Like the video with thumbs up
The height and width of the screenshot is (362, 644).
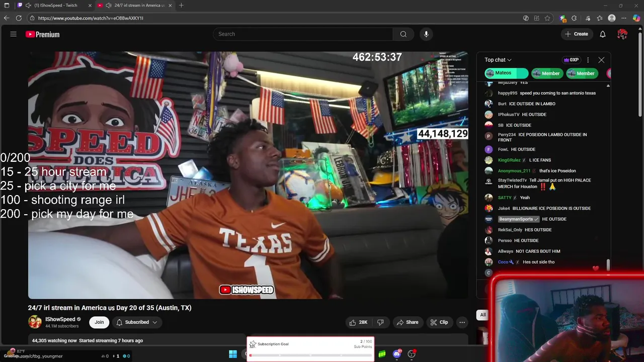358,322
